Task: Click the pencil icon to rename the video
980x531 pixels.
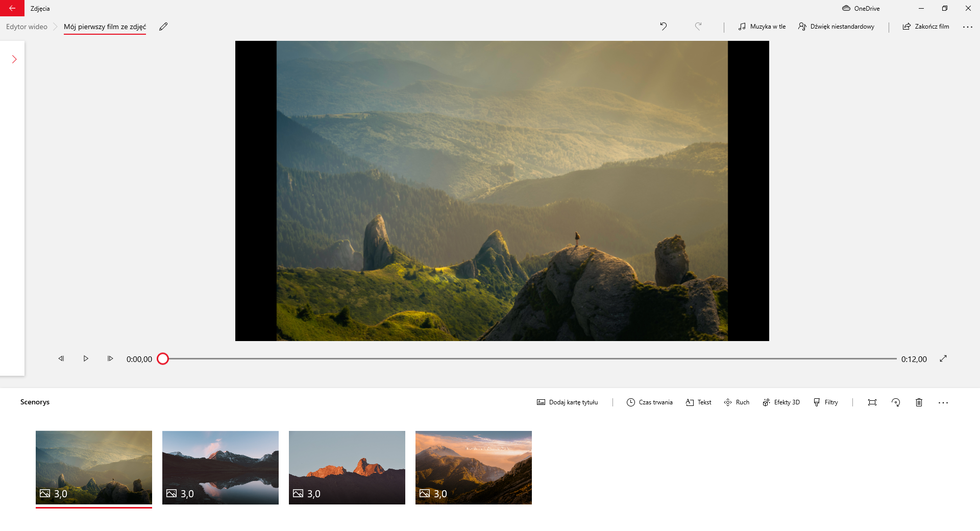Action: pos(163,27)
